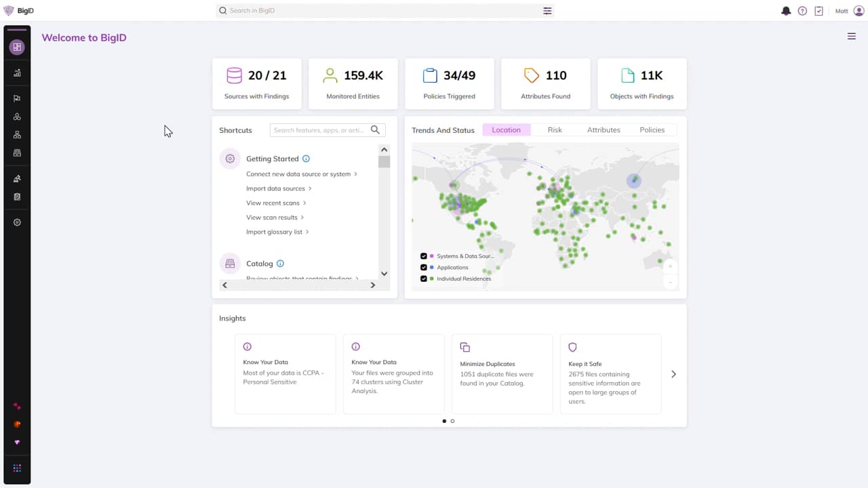Switch to the Policies tab
This screenshot has width=868, height=488.
coord(652,130)
